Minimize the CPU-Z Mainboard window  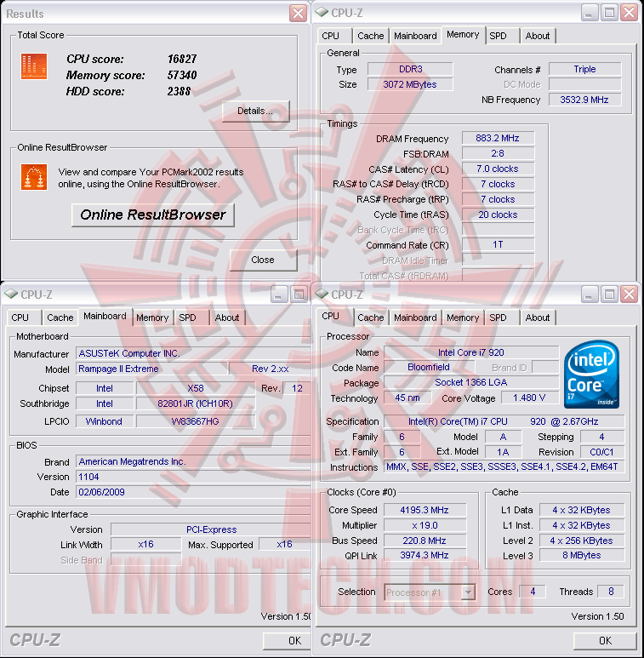click(x=278, y=295)
